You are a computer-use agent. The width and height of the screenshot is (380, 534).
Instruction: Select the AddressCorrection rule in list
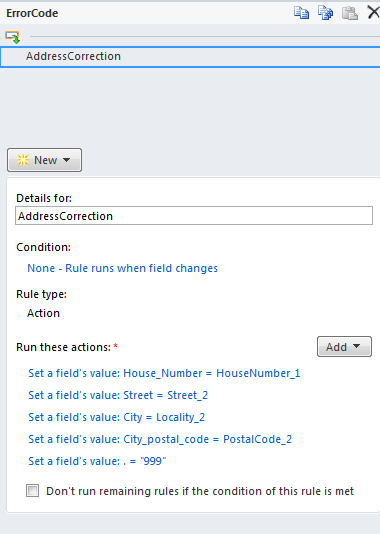[190, 57]
